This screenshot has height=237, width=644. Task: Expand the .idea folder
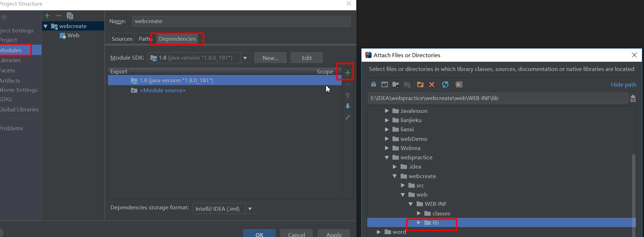(395, 166)
